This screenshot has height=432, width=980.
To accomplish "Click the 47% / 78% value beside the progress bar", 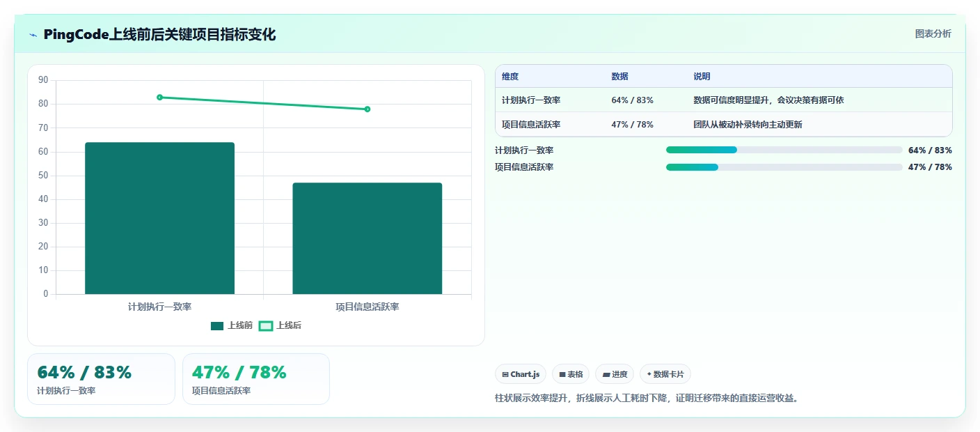I will click(930, 167).
